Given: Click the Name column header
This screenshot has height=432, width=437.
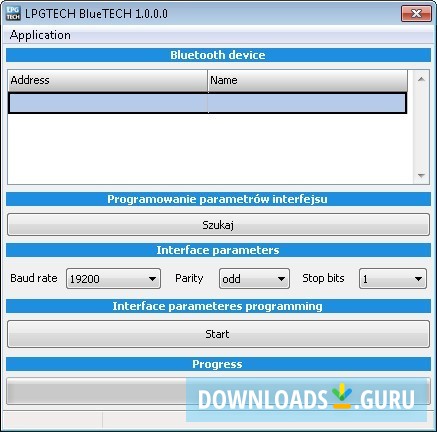Looking at the screenshot, I should (x=307, y=80).
